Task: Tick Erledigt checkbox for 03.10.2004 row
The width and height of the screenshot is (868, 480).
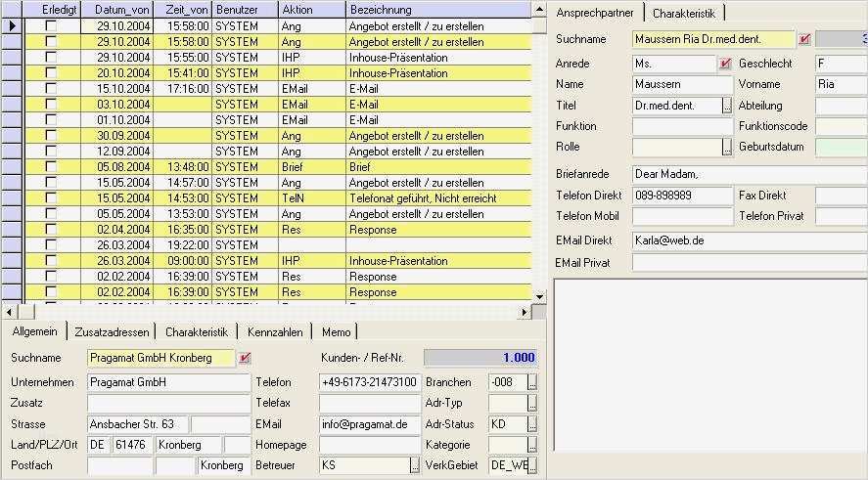Action: [x=51, y=104]
